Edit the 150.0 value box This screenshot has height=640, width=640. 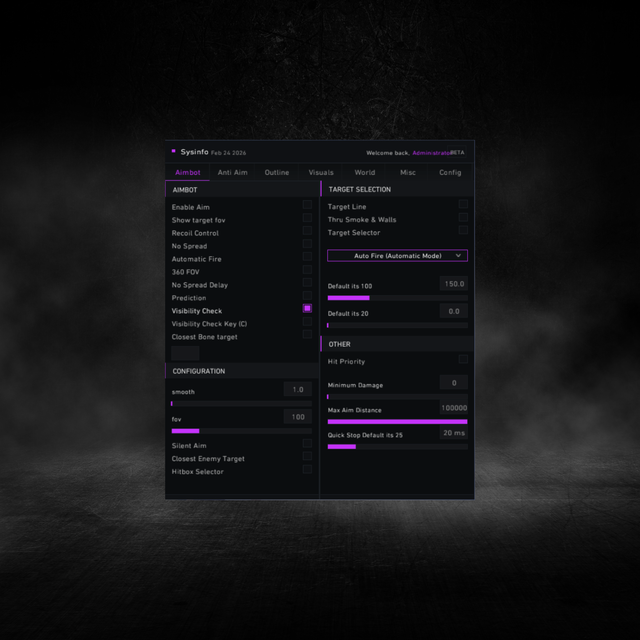(x=454, y=284)
